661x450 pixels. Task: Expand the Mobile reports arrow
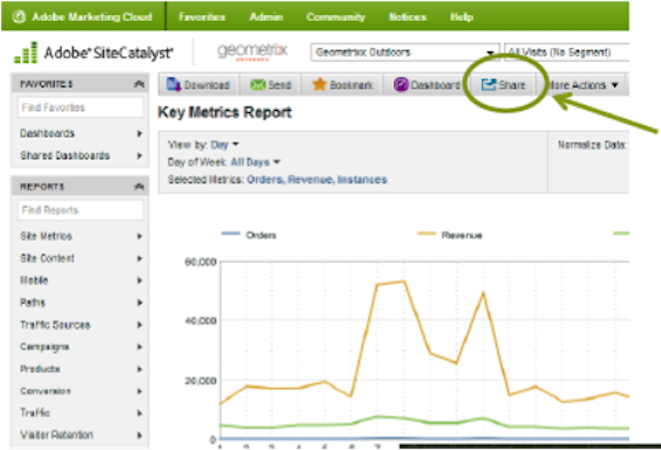click(x=140, y=280)
